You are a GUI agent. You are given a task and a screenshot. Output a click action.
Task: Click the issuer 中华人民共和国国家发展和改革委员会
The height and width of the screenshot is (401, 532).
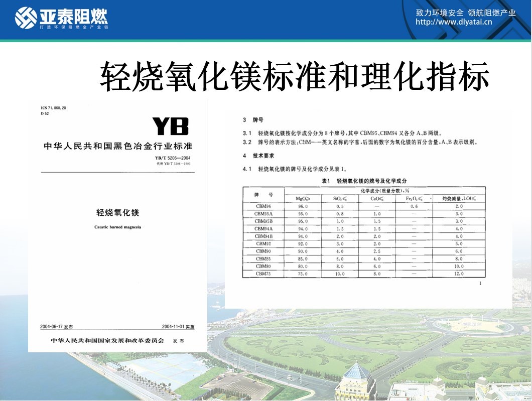click(x=107, y=341)
